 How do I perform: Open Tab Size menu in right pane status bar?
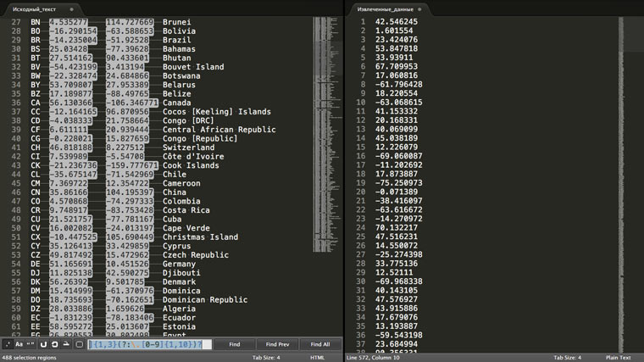[x=567, y=358]
